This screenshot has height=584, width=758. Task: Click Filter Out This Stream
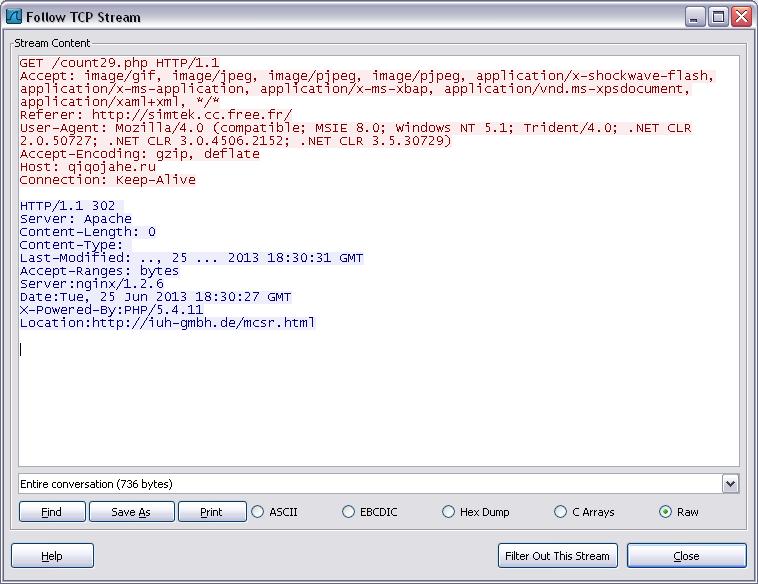558,556
